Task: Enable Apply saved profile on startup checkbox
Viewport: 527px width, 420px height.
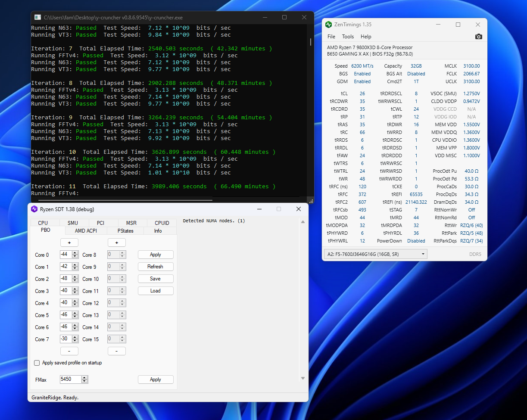Action: tap(37, 363)
